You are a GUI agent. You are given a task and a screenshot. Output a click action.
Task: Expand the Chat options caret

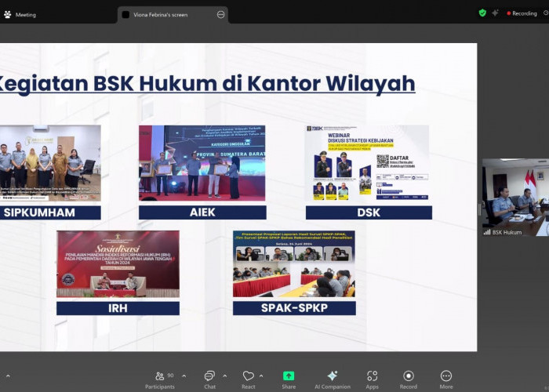pos(225,376)
